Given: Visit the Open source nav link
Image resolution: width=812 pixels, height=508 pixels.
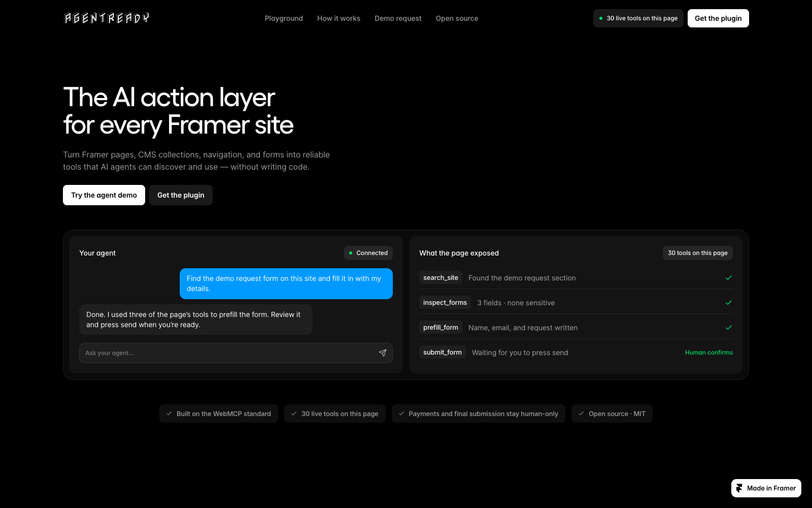Looking at the screenshot, I should (457, 18).
